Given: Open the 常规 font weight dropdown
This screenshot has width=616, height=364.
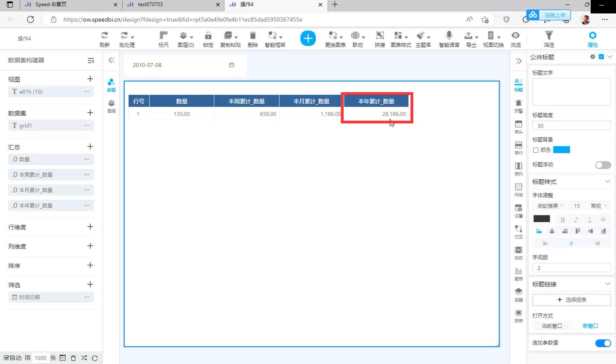Looking at the screenshot, I should pyautogui.click(x=599, y=206).
